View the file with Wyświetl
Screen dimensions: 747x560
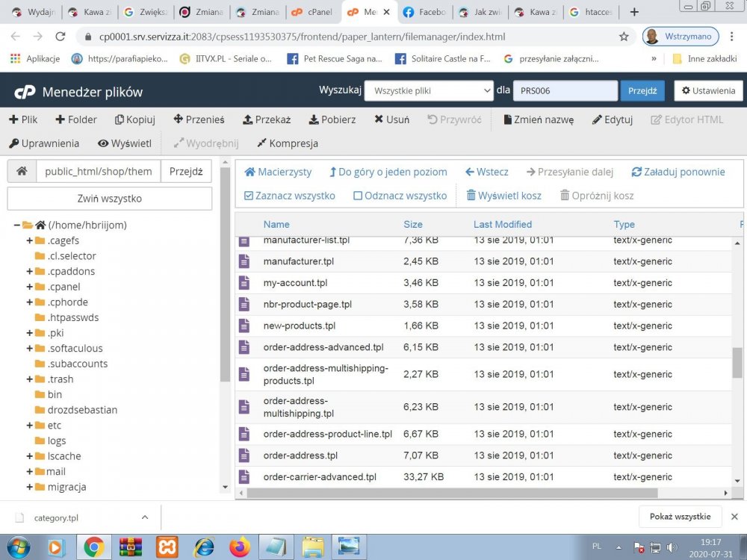pos(125,143)
